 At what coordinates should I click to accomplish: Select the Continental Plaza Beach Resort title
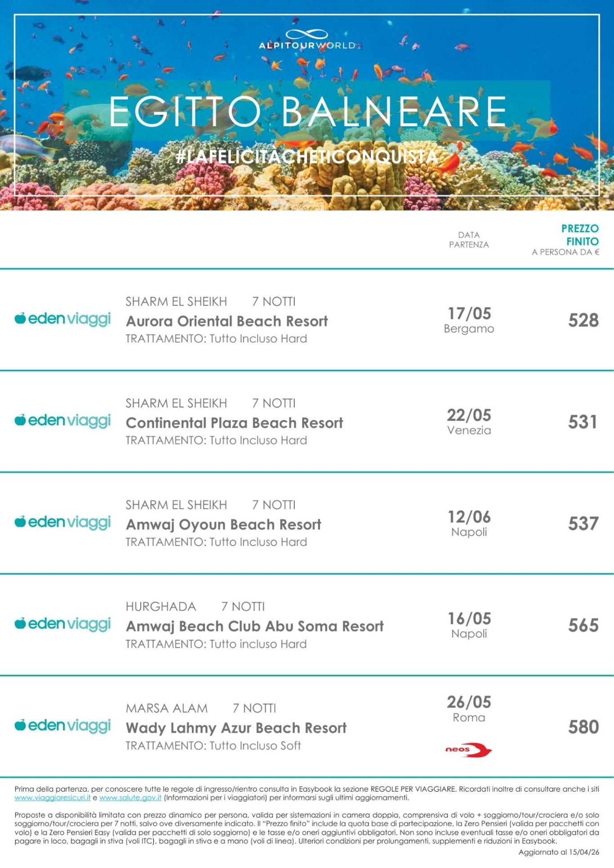coord(234,423)
